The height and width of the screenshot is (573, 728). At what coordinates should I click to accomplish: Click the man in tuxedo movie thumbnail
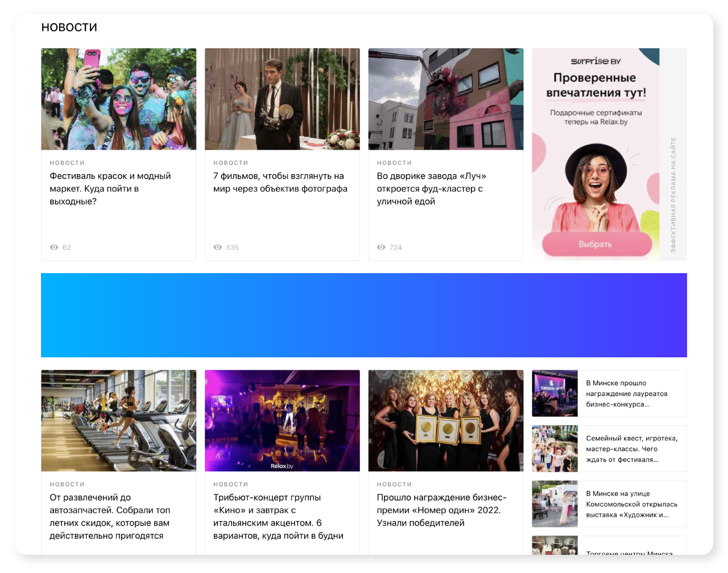point(282,99)
